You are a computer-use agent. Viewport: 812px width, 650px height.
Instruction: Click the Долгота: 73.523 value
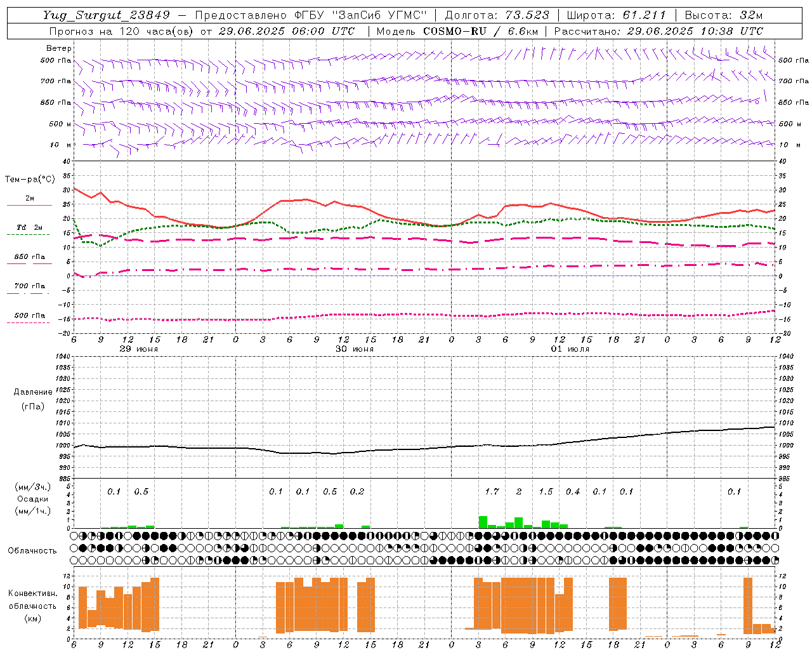(x=497, y=16)
